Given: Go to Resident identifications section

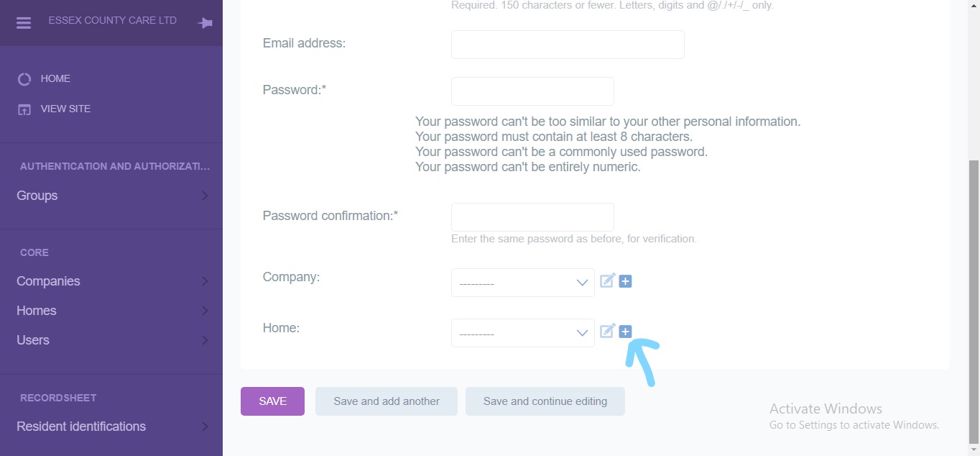Looking at the screenshot, I should [111, 427].
